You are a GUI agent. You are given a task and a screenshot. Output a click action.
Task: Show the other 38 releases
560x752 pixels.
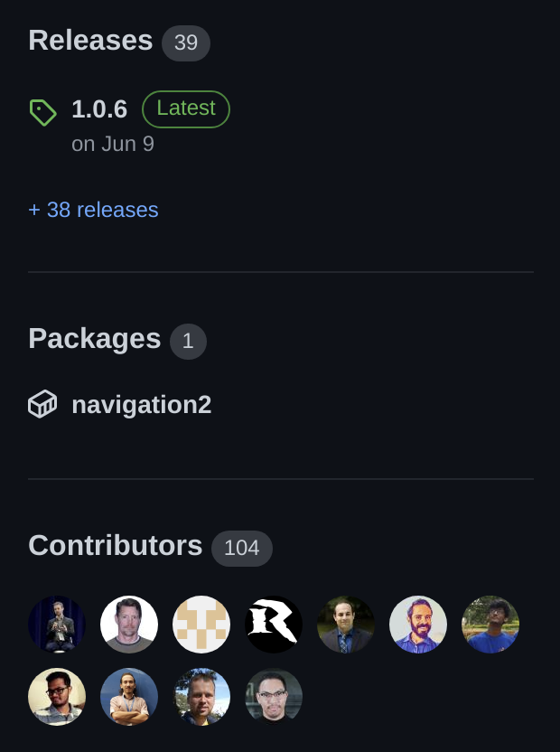click(x=93, y=210)
